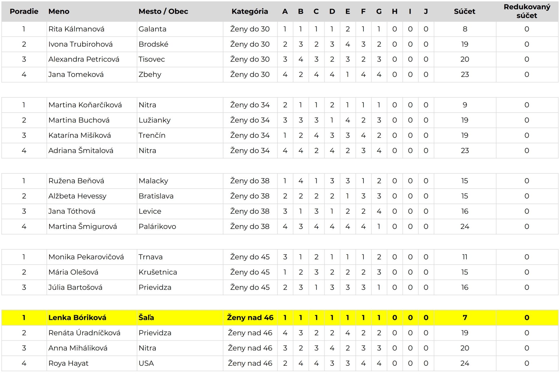Click the Malacky city cell
560x392 pixels.
[x=180, y=181]
